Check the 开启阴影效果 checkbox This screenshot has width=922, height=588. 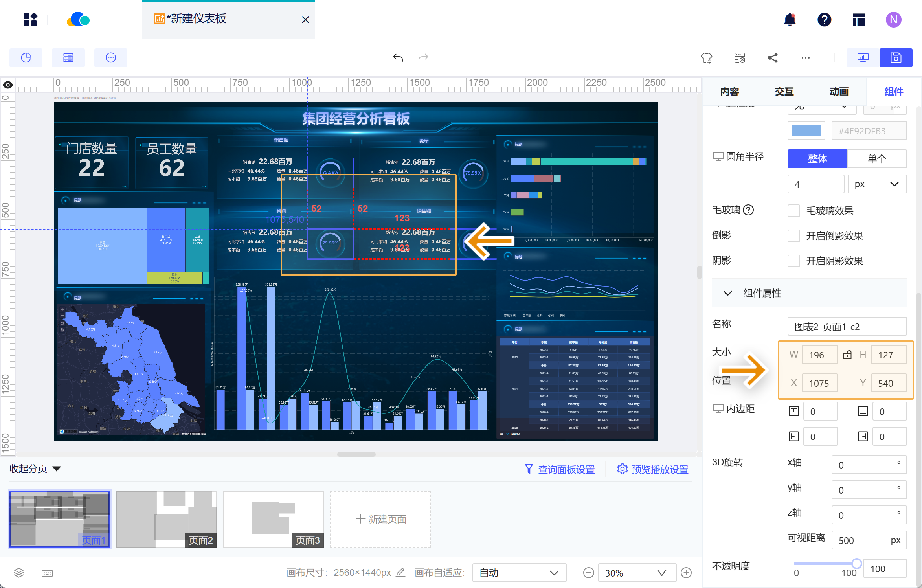tap(793, 261)
